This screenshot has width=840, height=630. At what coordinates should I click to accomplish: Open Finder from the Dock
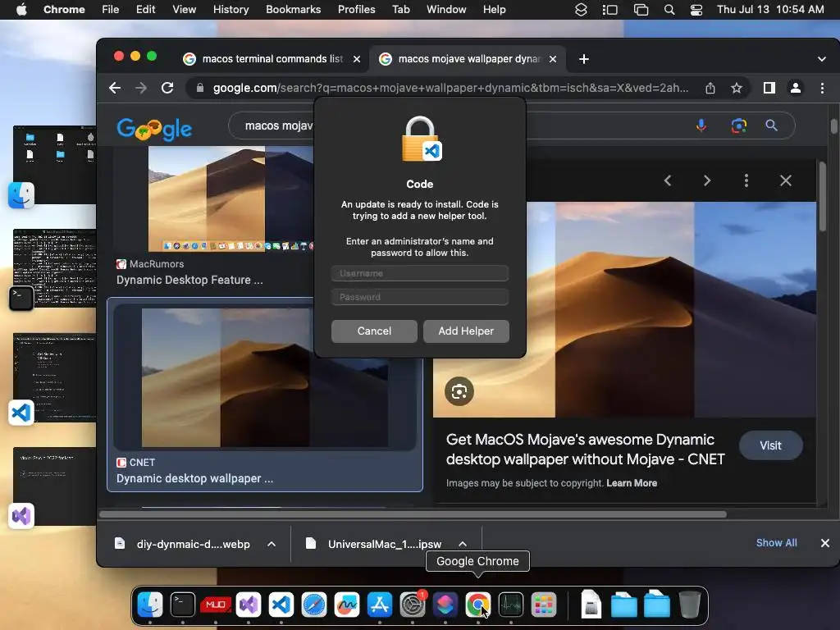150,605
